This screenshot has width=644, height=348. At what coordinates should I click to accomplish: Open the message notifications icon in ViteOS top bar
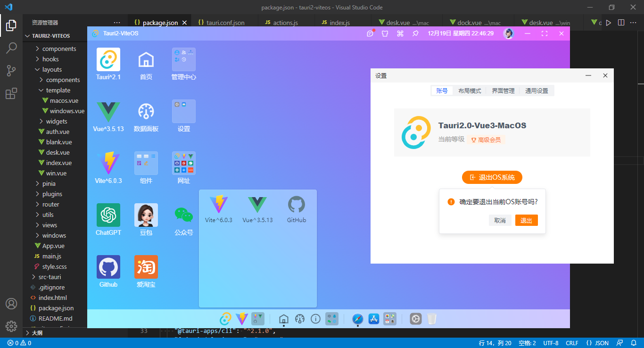click(370, 33)
